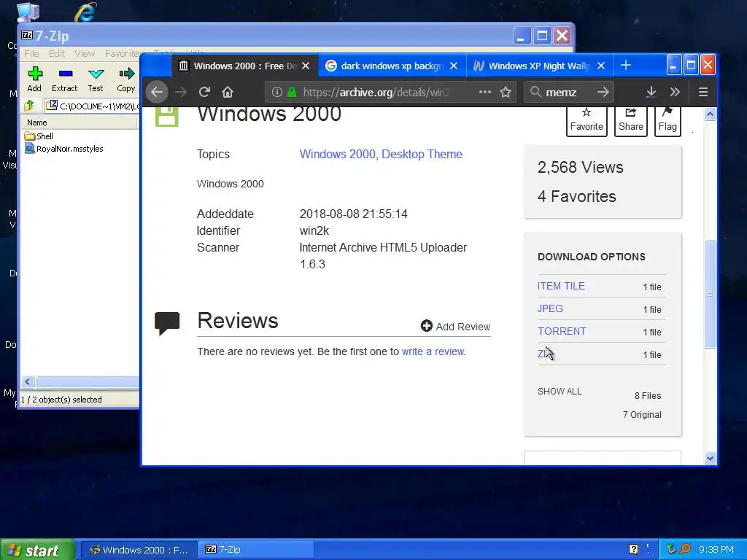Viewport: 747px width, 560px height.
Task: Go up one folder in 7-Zip
Action: [x=29, y=106]
